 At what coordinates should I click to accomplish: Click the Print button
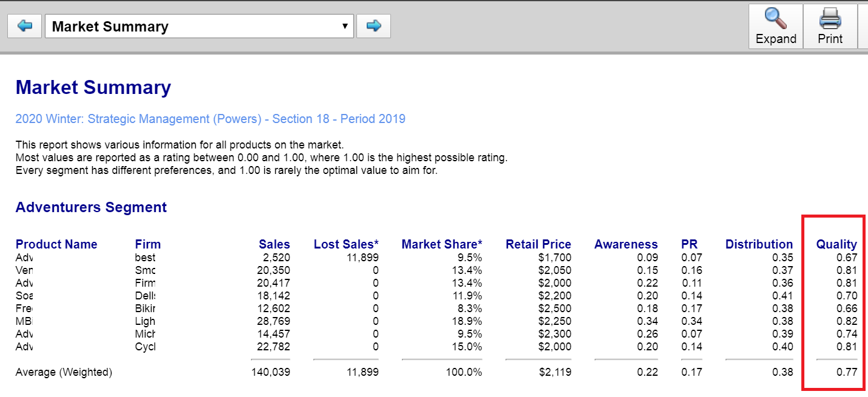[830, 26]
